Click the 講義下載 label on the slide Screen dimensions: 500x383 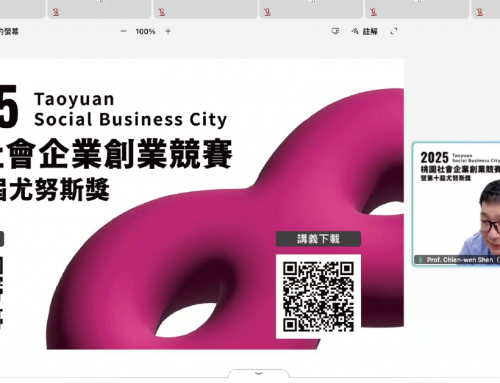(x=318, y=239)
